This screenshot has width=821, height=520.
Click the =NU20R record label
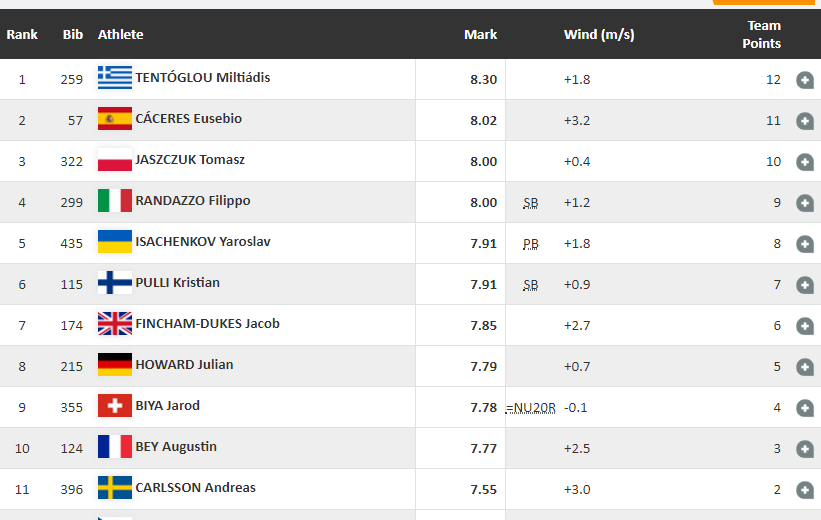(x=534, y=407)
